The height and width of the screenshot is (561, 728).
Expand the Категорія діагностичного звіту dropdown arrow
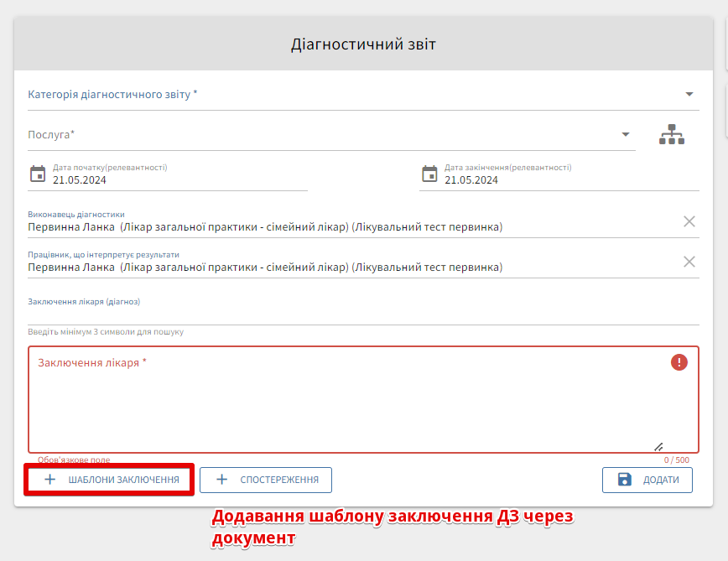(x=689, y=94)
